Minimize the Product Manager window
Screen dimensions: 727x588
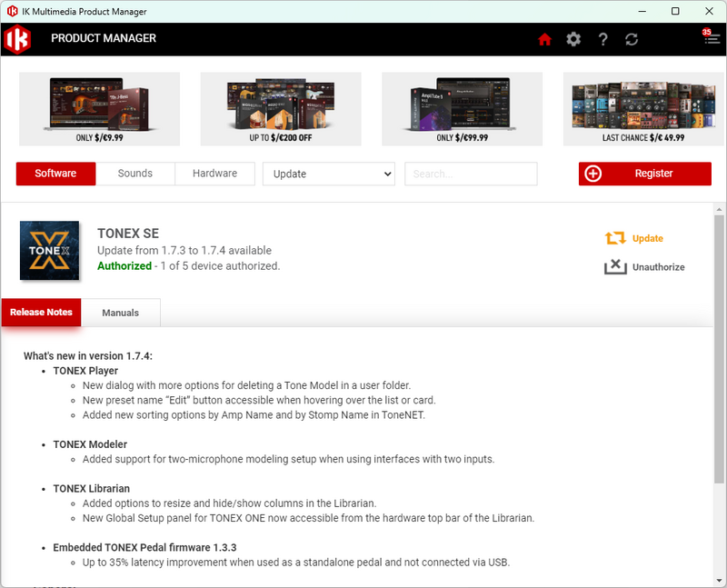click(642, 11)
